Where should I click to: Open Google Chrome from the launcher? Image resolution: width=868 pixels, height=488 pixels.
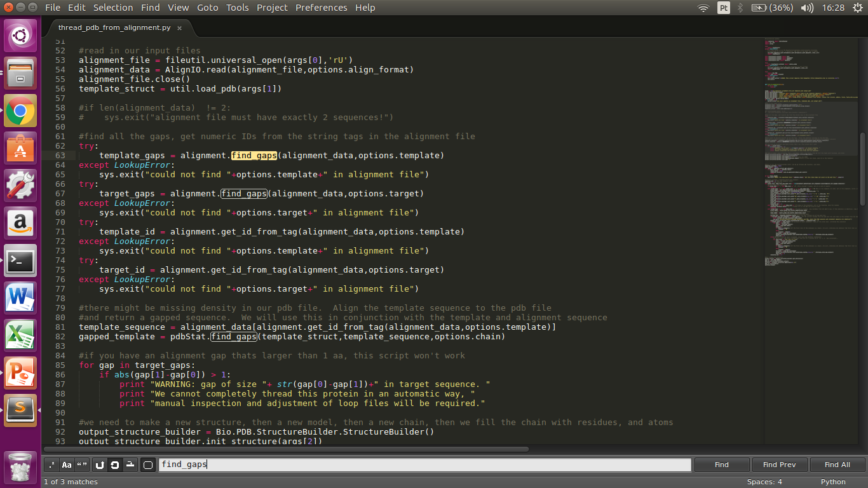(x=20, y=111)
